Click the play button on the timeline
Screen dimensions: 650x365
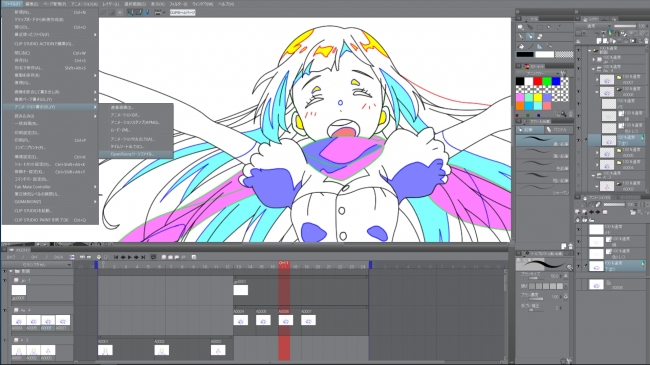click(129, 257)
